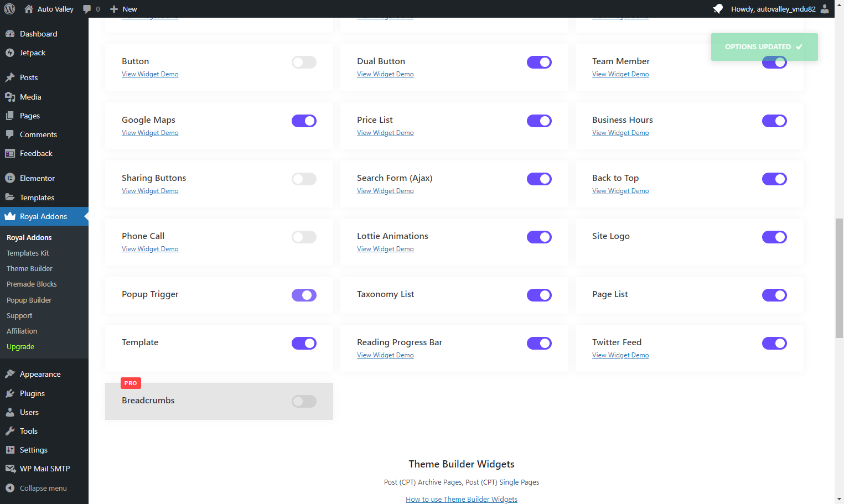View Widget Demo for Reading Progress Bar
844x504 pixels.
point(385,355)
